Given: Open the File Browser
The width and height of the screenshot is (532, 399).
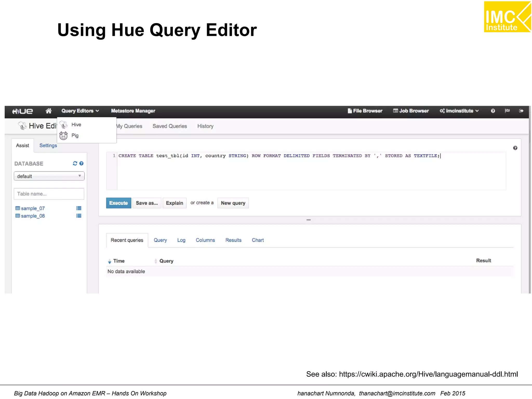Looking at the screenshot, I should pyautogui.click(x=365, y=111).
